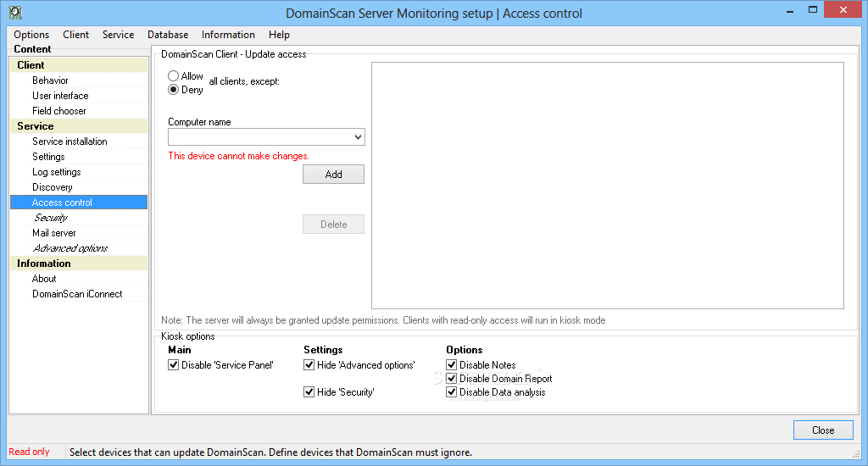Open Service installation page
The image size is (868, 466).
(x=70, y=141)
